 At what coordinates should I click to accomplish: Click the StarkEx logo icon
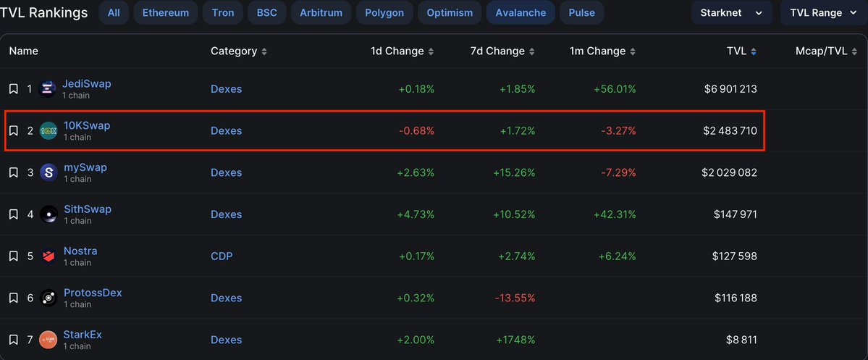pyautogui.click(x=48, y=340)
